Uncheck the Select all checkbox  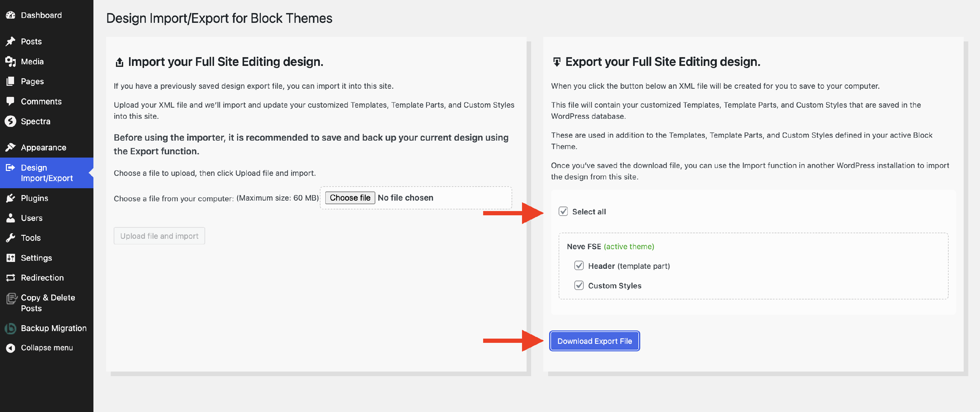[563, 211]
